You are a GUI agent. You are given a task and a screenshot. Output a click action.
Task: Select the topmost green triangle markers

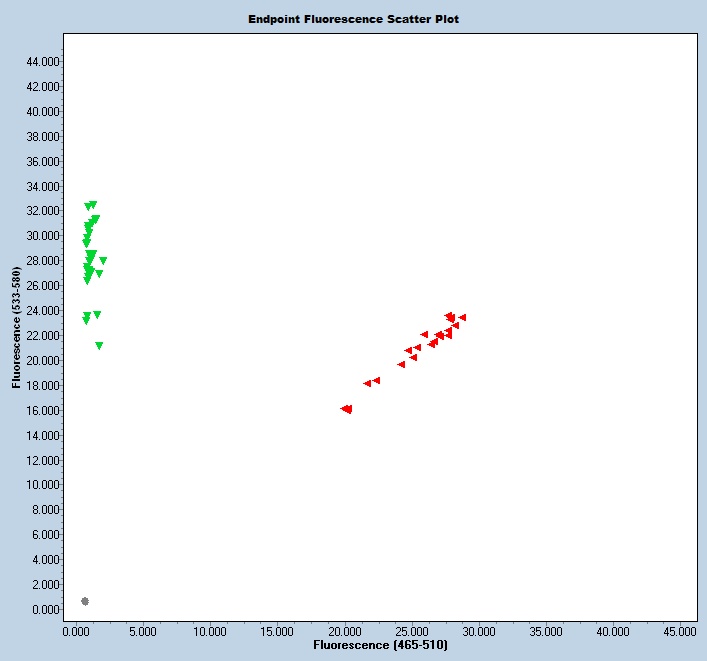tap(91, 205)
